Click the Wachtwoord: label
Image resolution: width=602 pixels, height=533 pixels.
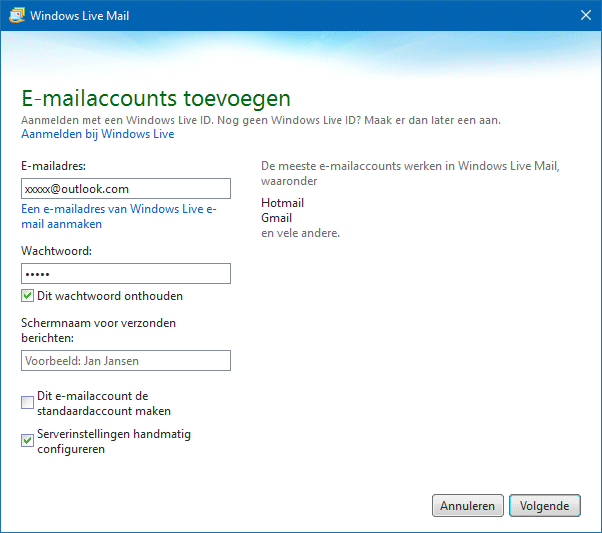coord(56,251)
